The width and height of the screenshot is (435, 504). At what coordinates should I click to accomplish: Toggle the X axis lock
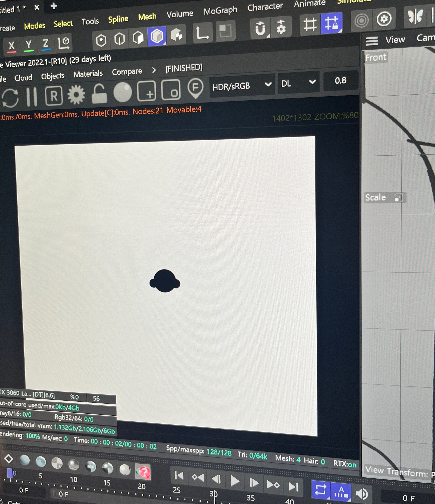pyautogui.click(x=11, y=46)
